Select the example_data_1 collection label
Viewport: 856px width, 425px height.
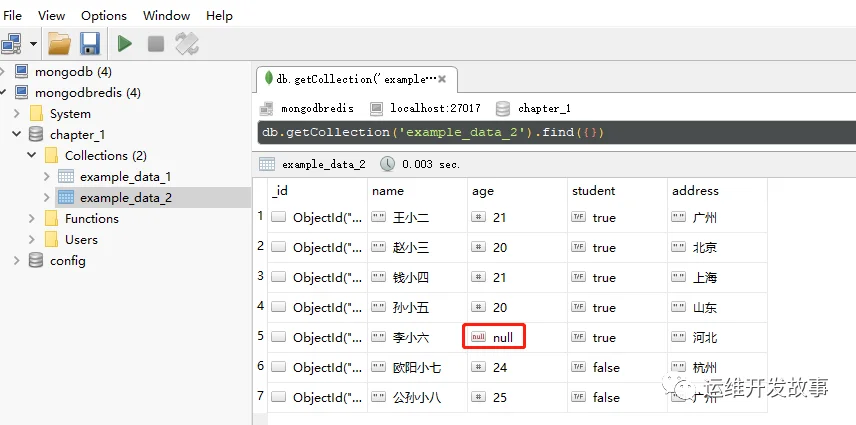[126, 177]
